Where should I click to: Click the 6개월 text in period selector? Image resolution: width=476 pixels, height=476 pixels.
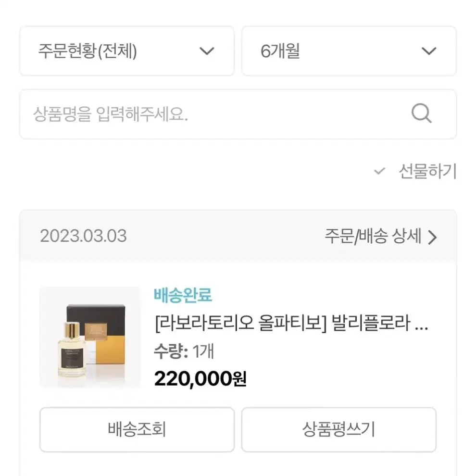pyautogui.click(x=280, y=51)
